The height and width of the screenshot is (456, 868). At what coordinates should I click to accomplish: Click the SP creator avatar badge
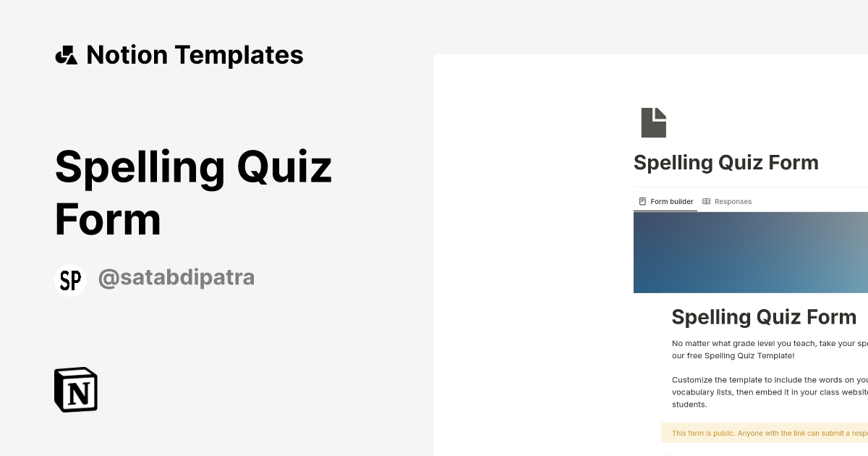pos(70,279)
